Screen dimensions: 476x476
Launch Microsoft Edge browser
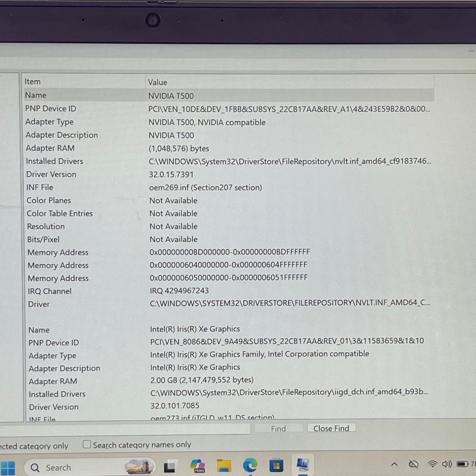250,466
